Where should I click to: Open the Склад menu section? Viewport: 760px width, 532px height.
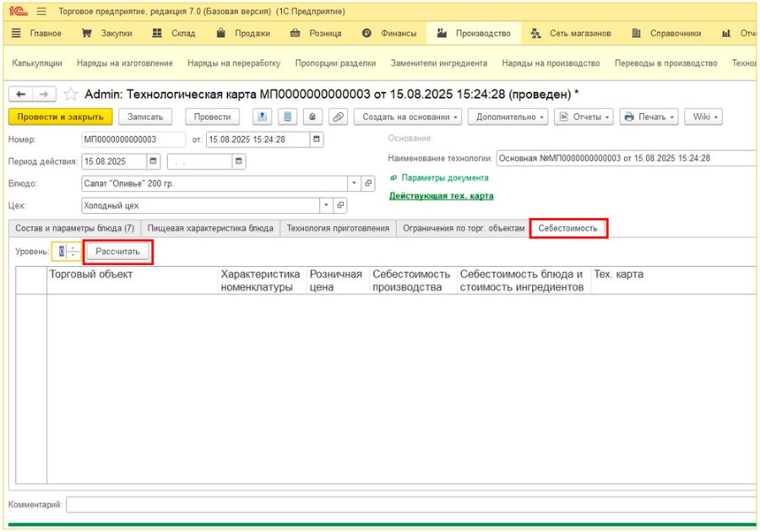click(175, 33)
